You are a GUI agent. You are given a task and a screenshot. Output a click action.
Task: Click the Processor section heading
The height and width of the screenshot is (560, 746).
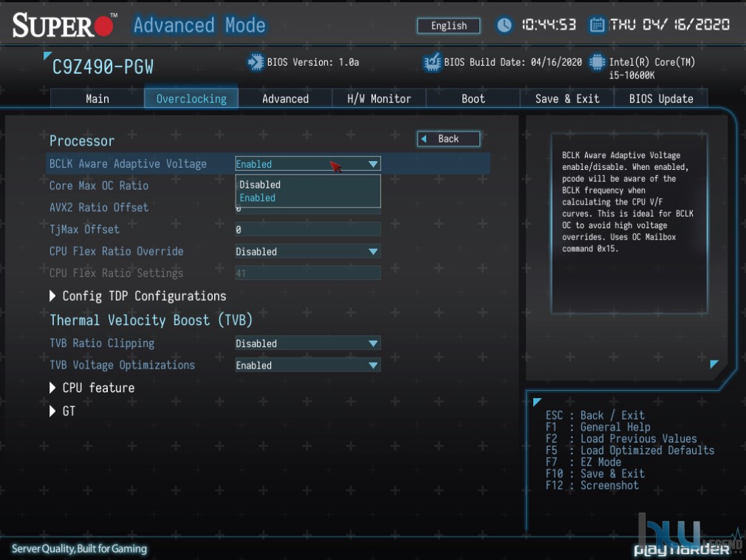tap(82, 141)
